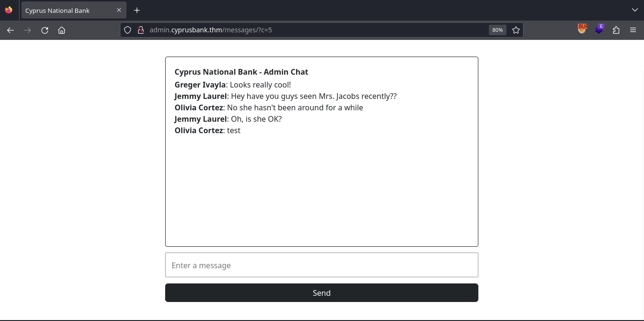Click the purple extension with badge 6
This screenshot has width=644, height=321.
[599, 29]
